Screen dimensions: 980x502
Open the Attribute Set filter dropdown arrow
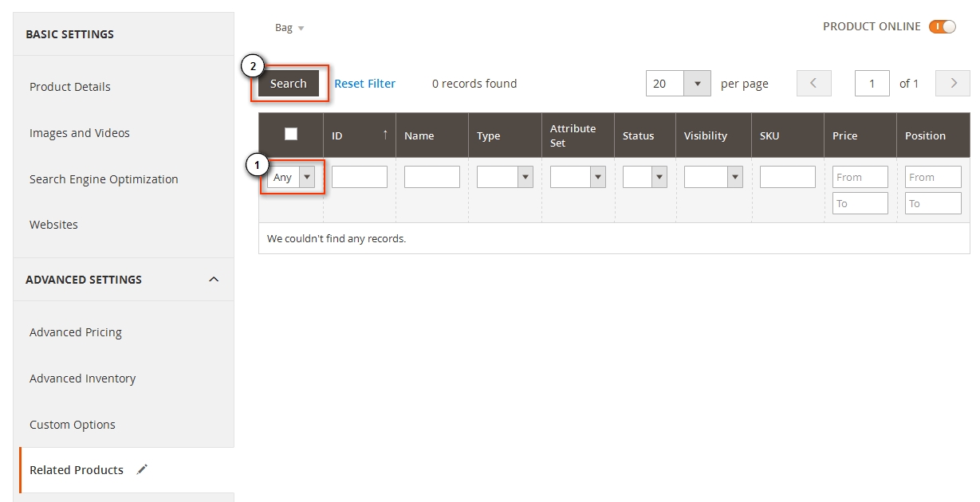click(x=596, y=176)
